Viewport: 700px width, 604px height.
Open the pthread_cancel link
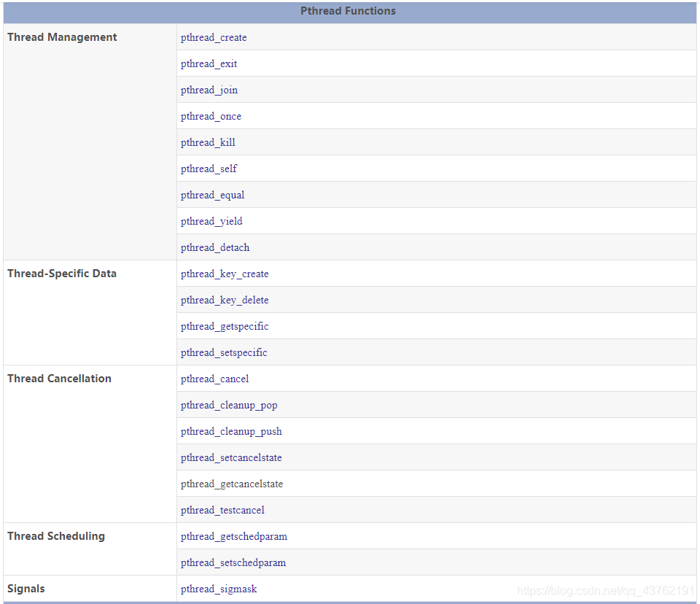(214, 379)
